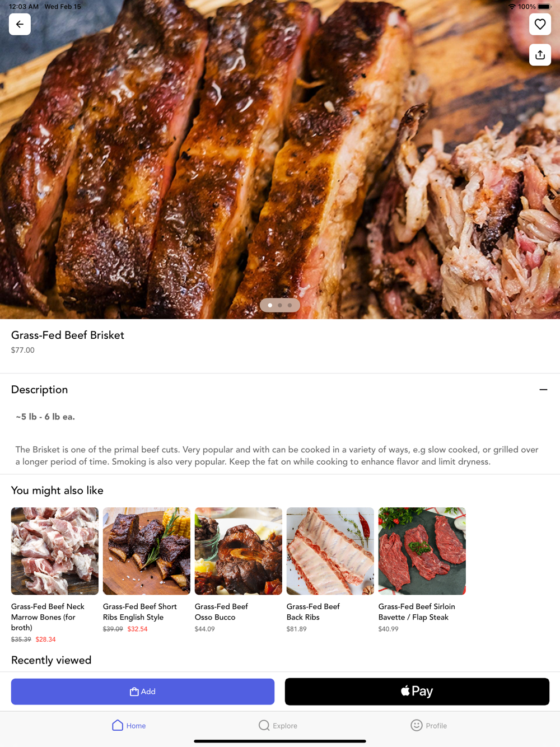Screen dimensions: 560x747
Task: Select the Sirloin Bavette Flap Steak image
Action: click(x=422, y=551)
